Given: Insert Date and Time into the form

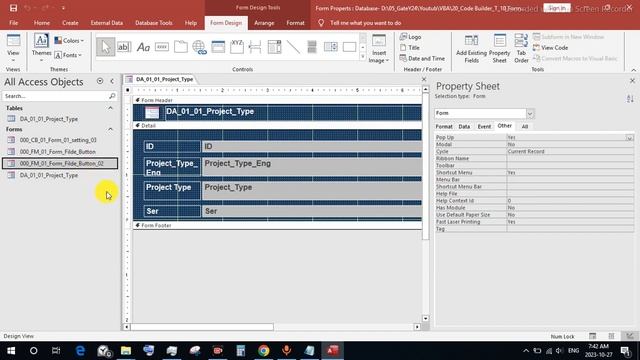Looking at the screenshot, I should point(422,58).
